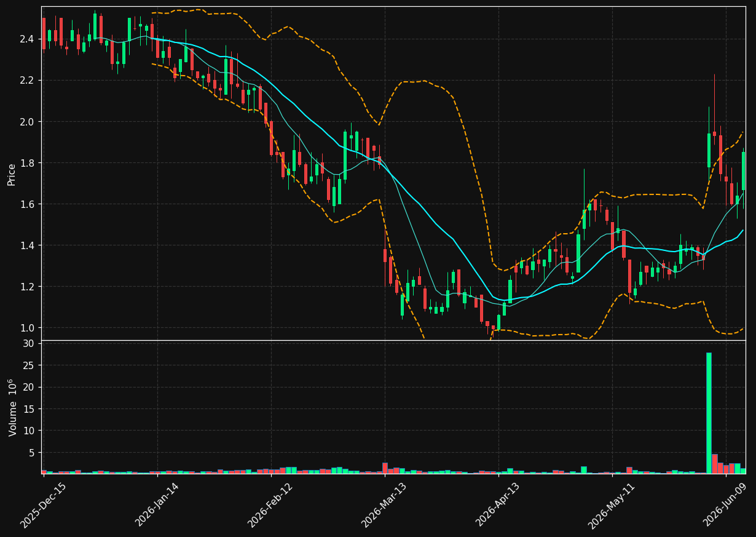Image resolution: width=756 pixels, height=537 pixels.
Task: Click the 2026-Mar-13 date label
Action: pyautogui.click(x=384, y=506)
